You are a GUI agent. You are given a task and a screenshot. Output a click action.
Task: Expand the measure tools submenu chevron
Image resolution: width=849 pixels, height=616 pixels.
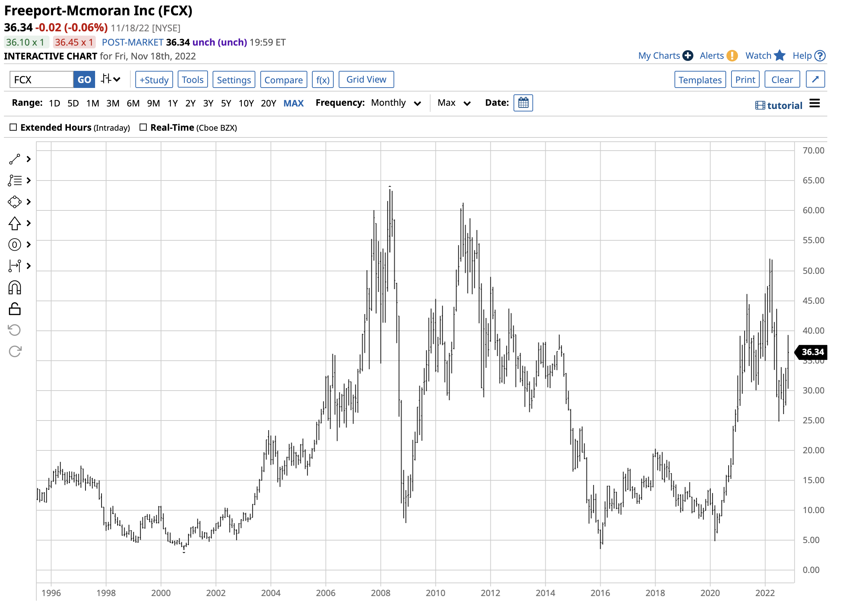[x=29, y=266]
